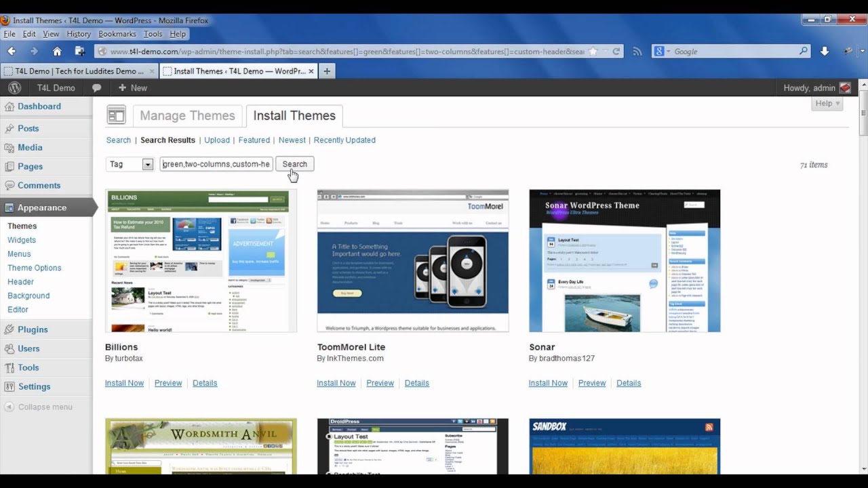This screenshot has width=868, height=488.
Task: Bookmark this page with star icon
Action: [593, 52]
